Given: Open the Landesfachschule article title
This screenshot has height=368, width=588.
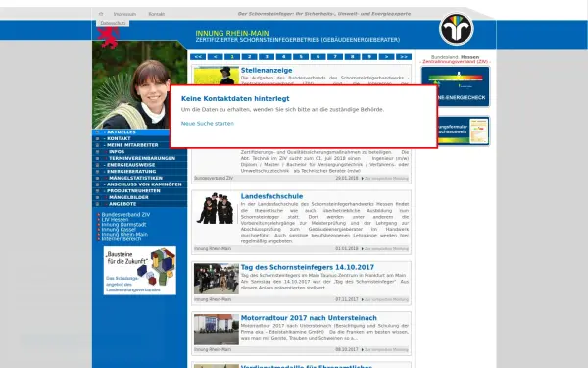Looking at the screenshot, I should click(271, 196).
